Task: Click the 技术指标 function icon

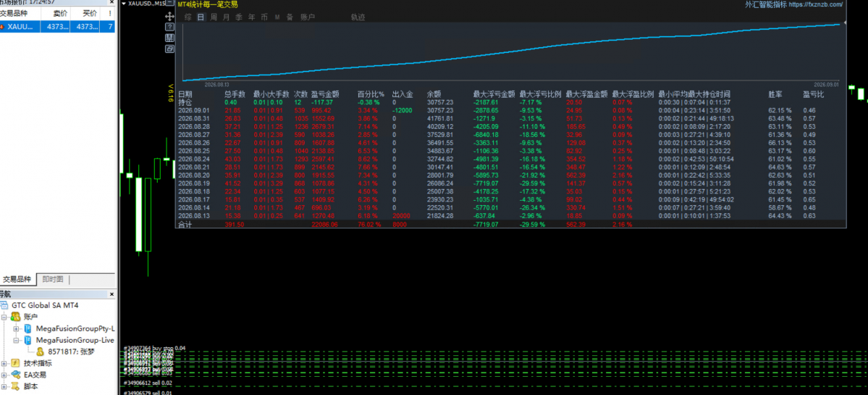Action: click(15, 363)
